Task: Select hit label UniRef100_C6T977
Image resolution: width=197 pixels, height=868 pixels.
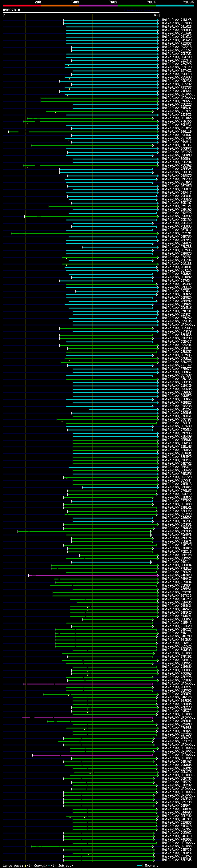Action: pos(177,111)
